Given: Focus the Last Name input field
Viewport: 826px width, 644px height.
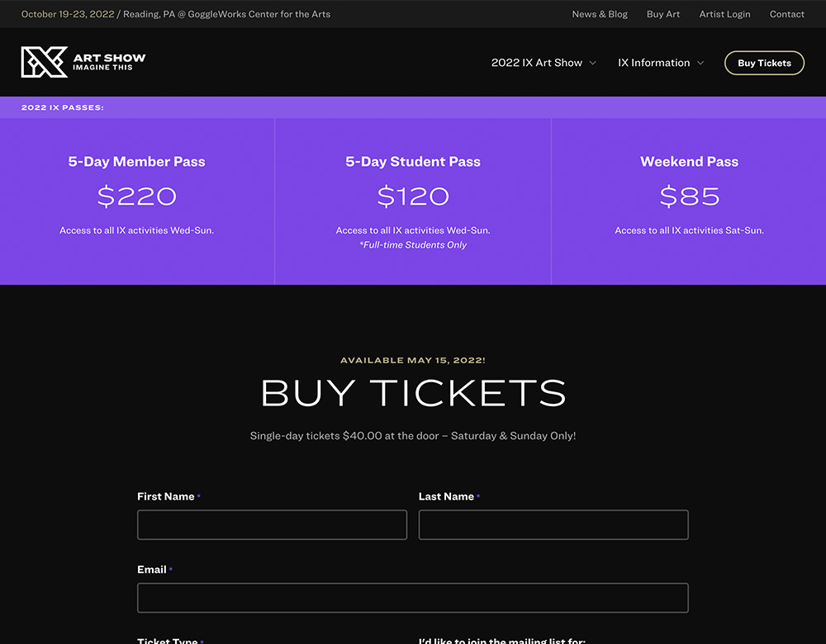Looking at the screenshot, I should [553, 525].
